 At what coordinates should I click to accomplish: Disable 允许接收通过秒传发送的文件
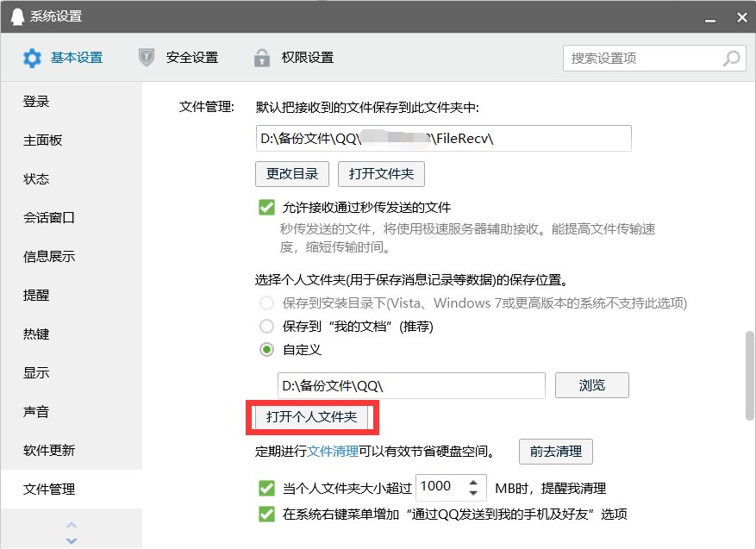pos(267,207)
